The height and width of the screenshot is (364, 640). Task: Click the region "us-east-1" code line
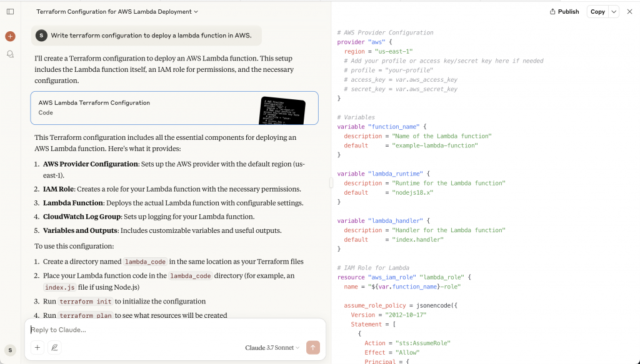pos(378,51)
